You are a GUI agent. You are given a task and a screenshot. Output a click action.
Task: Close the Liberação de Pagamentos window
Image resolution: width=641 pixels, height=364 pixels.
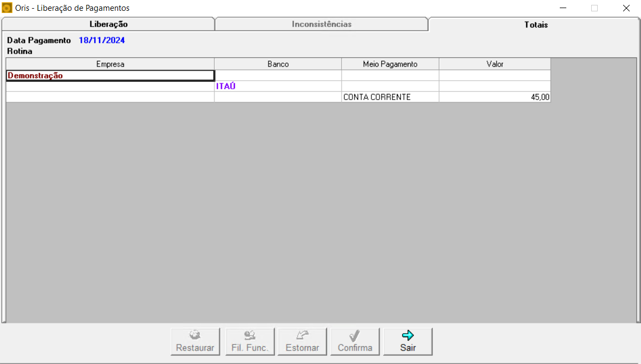(626, 8)
